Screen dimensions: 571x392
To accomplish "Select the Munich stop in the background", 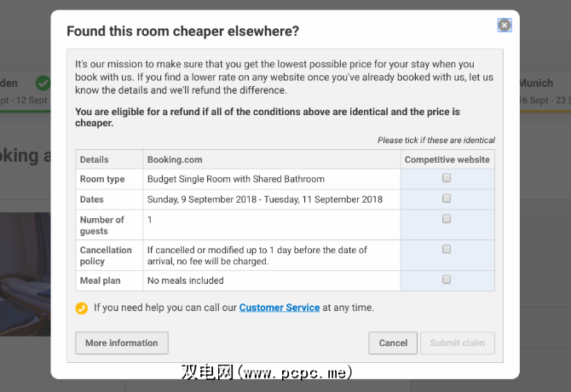I will coord(535,84).
